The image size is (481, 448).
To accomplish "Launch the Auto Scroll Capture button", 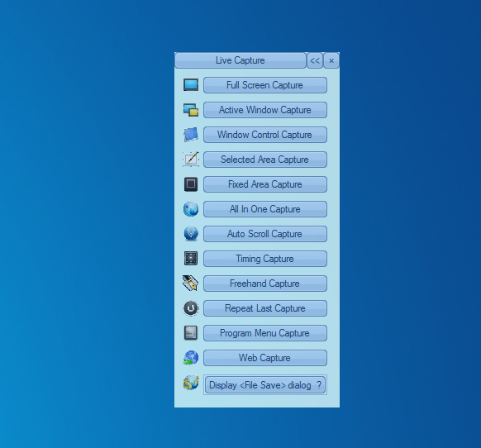I will coord(265,234).
